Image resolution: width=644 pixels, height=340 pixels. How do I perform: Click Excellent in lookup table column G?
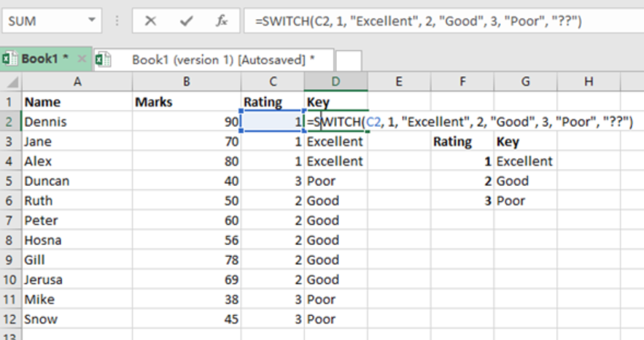pyautogui.click(x=526, y=161)
